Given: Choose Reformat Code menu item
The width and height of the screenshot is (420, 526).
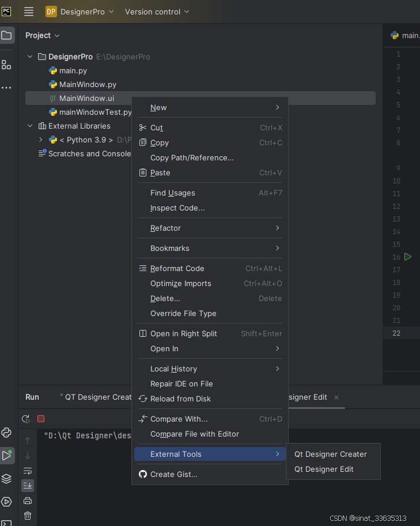Looking at the screenshot, I should [x=210, y=268].
